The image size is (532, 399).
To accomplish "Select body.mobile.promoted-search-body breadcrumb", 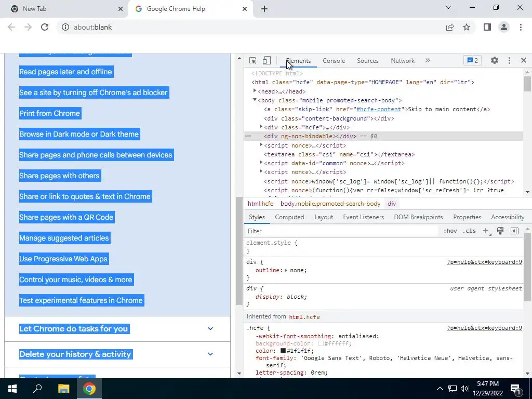I will coord(330,204).
